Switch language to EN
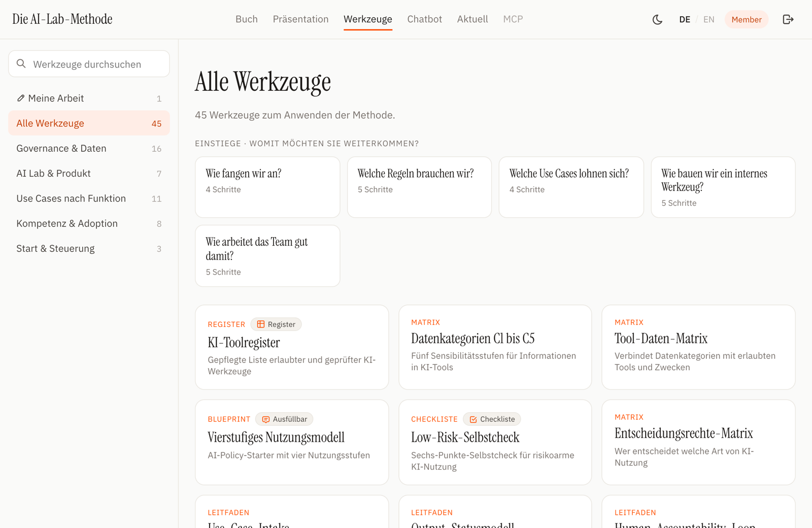The image size is (812, 528). point(708,19)
